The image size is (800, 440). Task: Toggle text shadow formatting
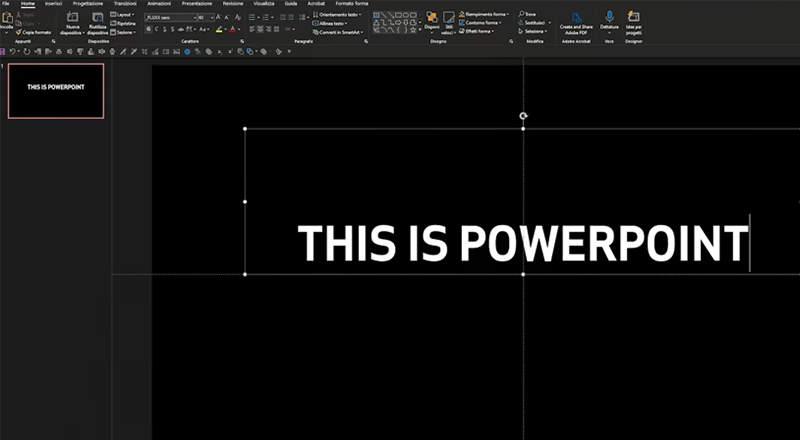click(172, 29)
